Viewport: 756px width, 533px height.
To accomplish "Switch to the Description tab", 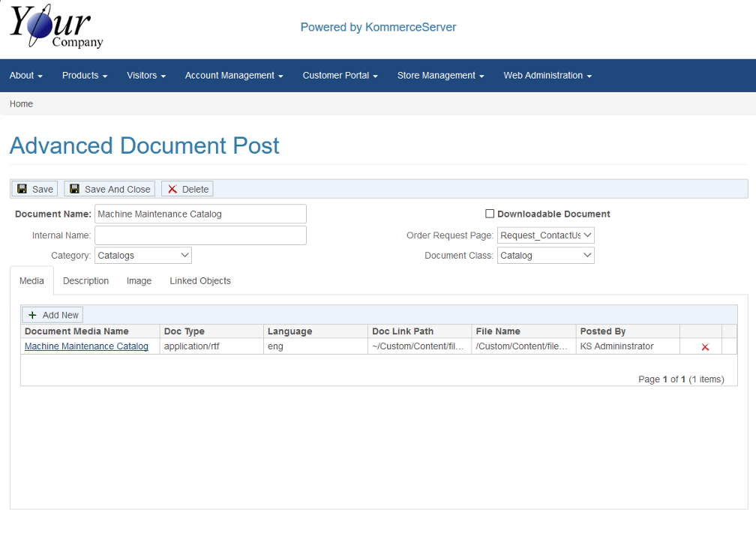I will pyautogui.click(x=85, y=281).
